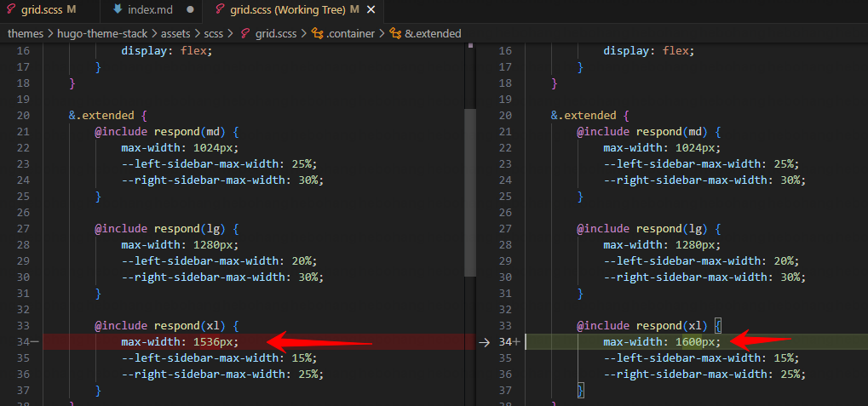Open the assets breadcrumb folder
868x406 pixels.
[175, 34]
